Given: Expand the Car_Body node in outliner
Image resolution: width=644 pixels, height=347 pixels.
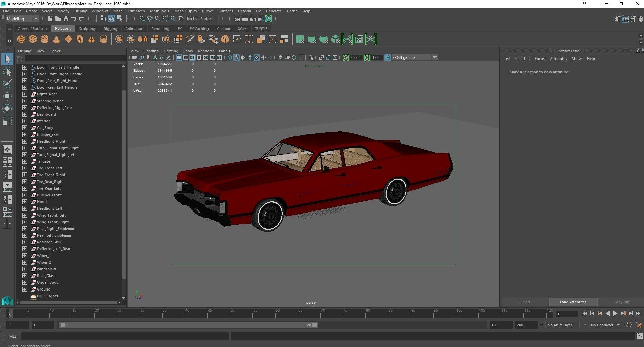Looking at the screenshot, I should click(25, 128).
